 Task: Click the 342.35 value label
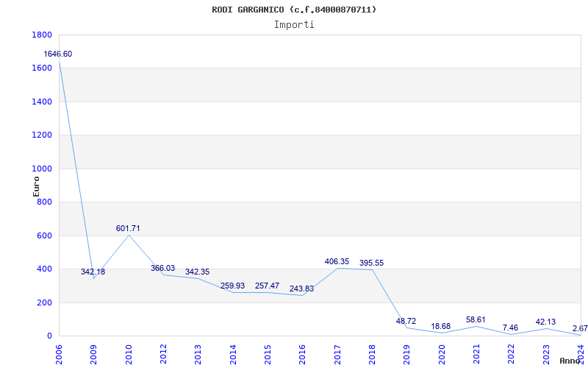click(x=197, y=272)
